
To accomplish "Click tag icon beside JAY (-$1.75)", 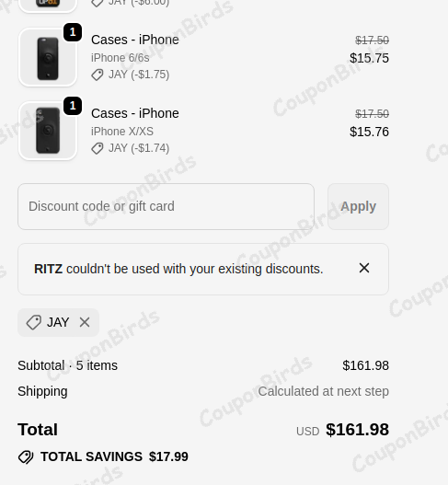I will pyautogui.click(x=98, y=75).
